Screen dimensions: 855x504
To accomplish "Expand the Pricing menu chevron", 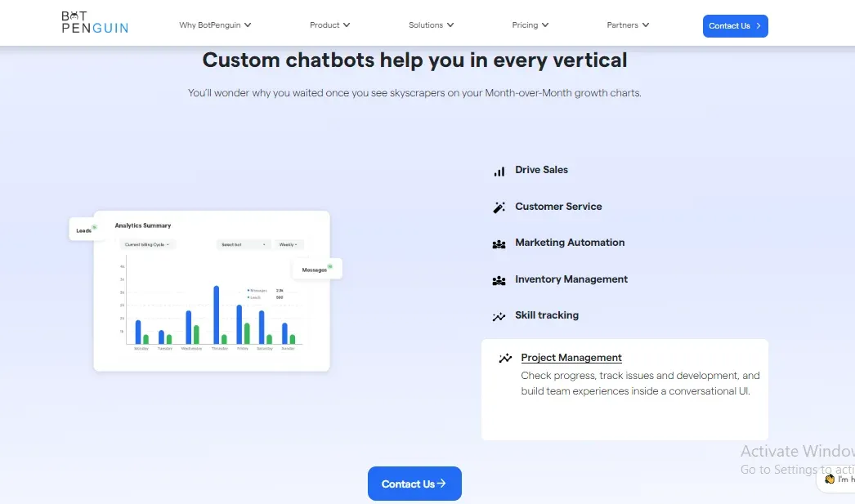I will pyautogui.click(x=544, y=25).
